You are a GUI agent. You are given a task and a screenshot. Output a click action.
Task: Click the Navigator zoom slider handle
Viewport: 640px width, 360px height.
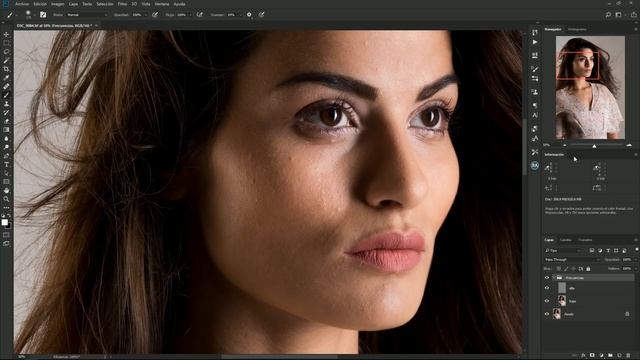(594, 146)
